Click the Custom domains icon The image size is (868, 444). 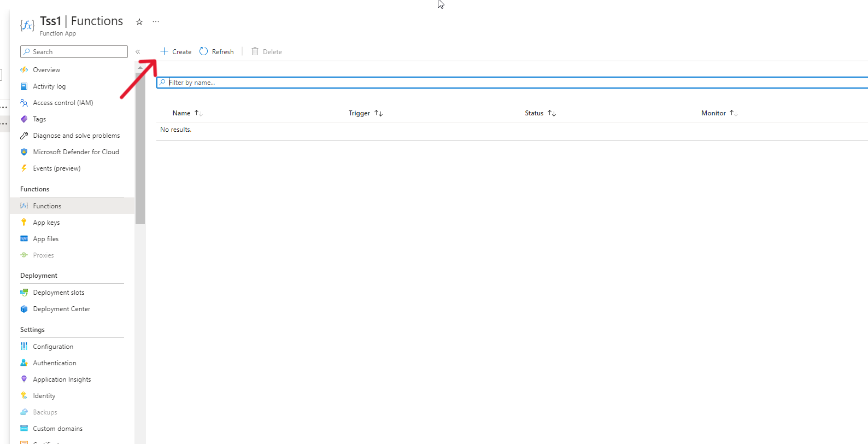[24, 429]
